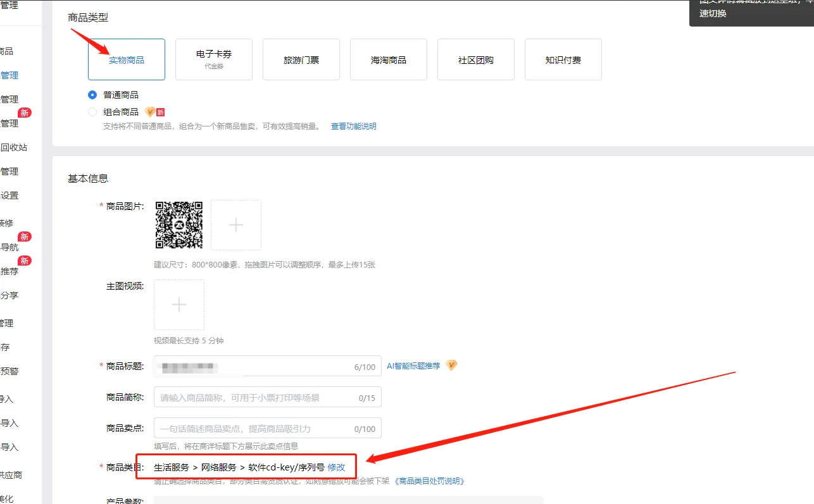Click the 商品简称 input field
This screenshot has height=504, width=814.
coord(266,396)
